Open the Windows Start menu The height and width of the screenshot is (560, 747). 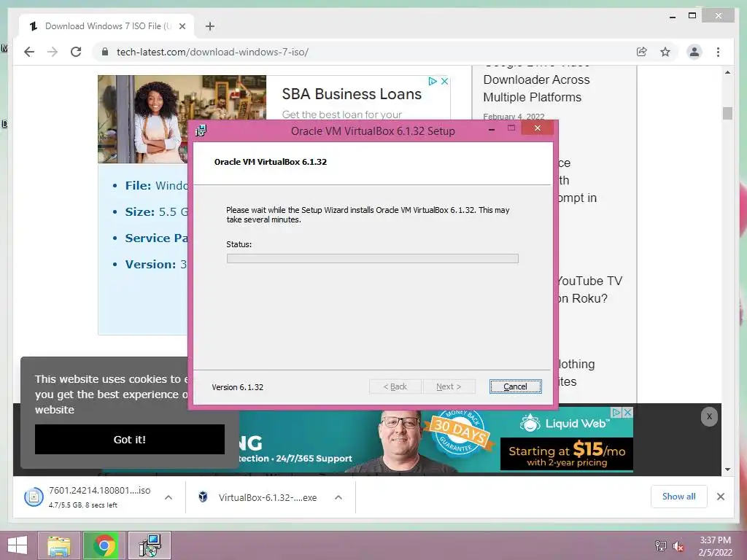[x=18, y=545]
